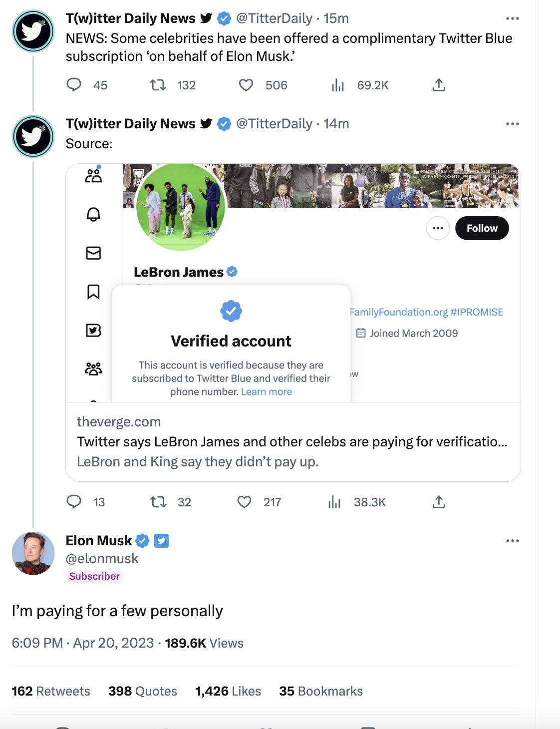
Task: Open more options on first TitterDaily tweet
Action: point(512,18)
